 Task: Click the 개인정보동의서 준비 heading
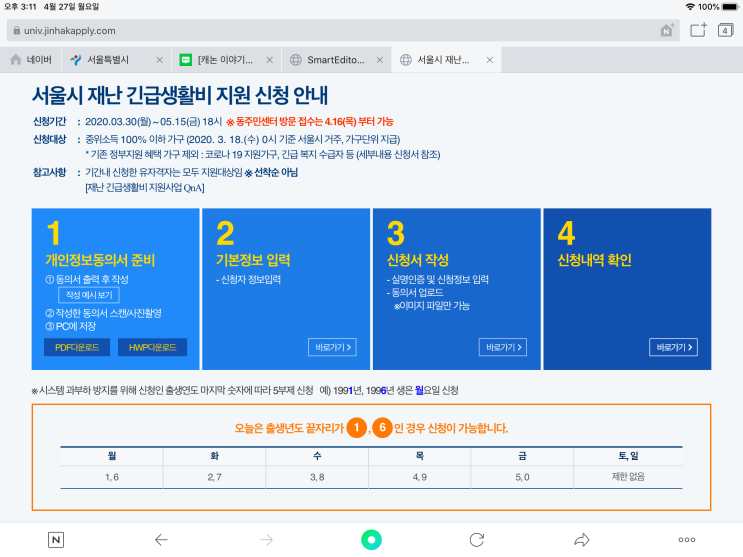tap(100, 260)
